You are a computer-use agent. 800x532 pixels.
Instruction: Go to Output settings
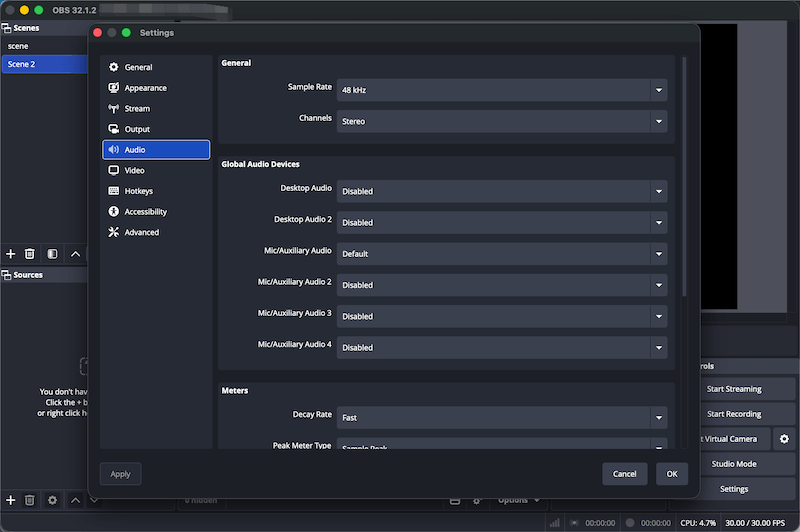[156, 129]
